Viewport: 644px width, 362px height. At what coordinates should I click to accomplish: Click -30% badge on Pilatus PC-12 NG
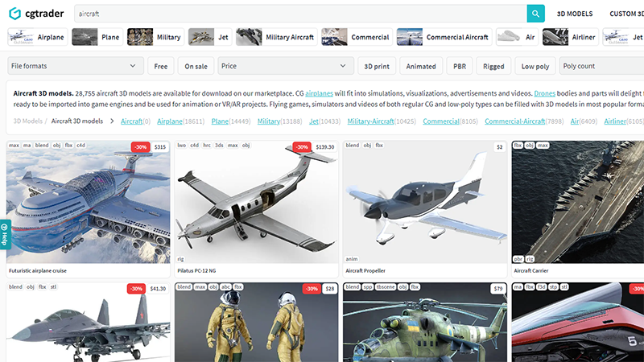click(302, 147)
